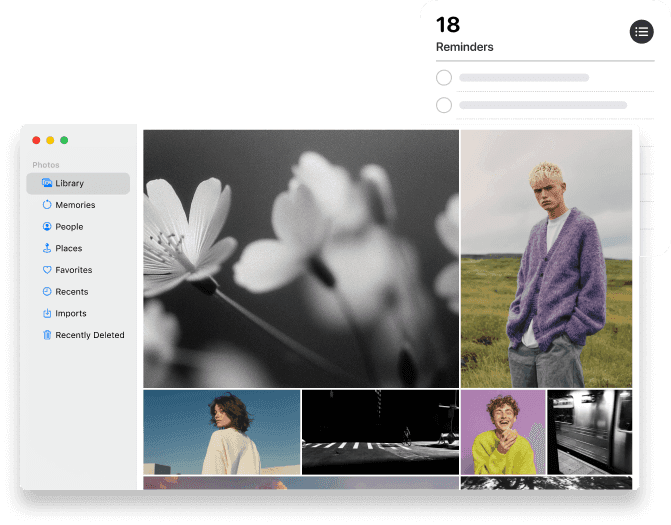
Task: Click the Recents clock icon
Action: (46, 292)
